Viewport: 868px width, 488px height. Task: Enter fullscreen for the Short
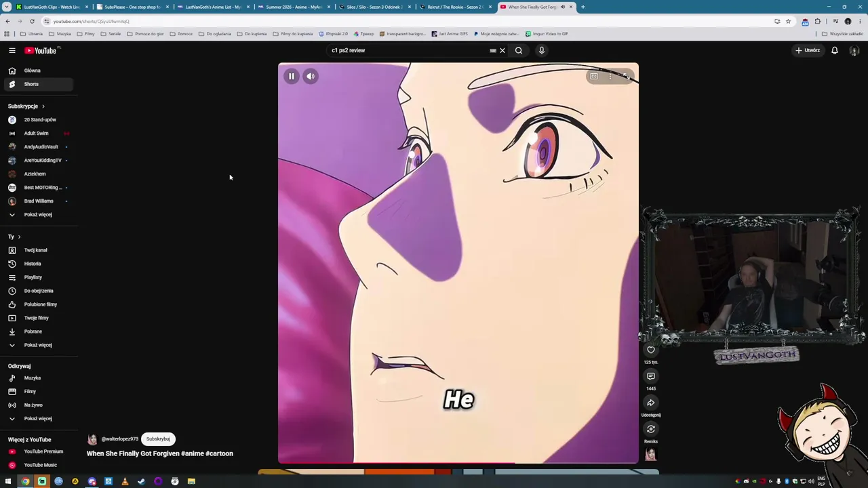coord(626,76)
